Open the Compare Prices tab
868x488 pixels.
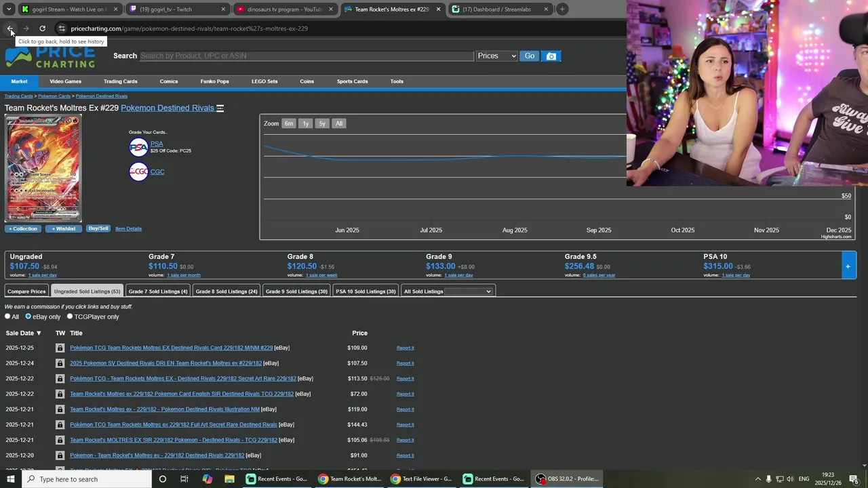click(26, 291)
